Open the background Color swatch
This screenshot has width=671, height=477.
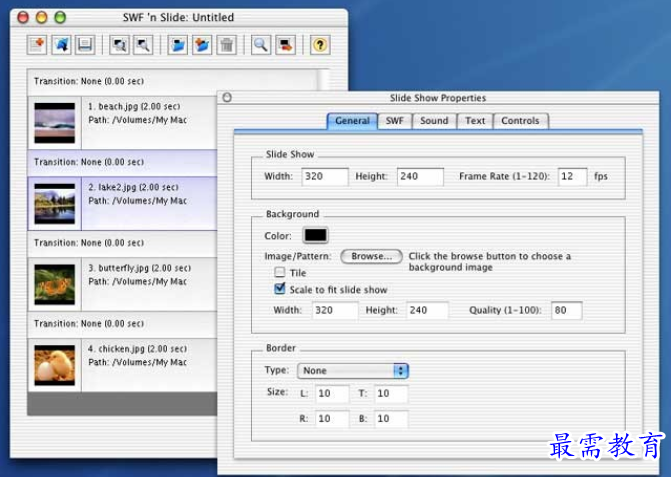[315, 235]
